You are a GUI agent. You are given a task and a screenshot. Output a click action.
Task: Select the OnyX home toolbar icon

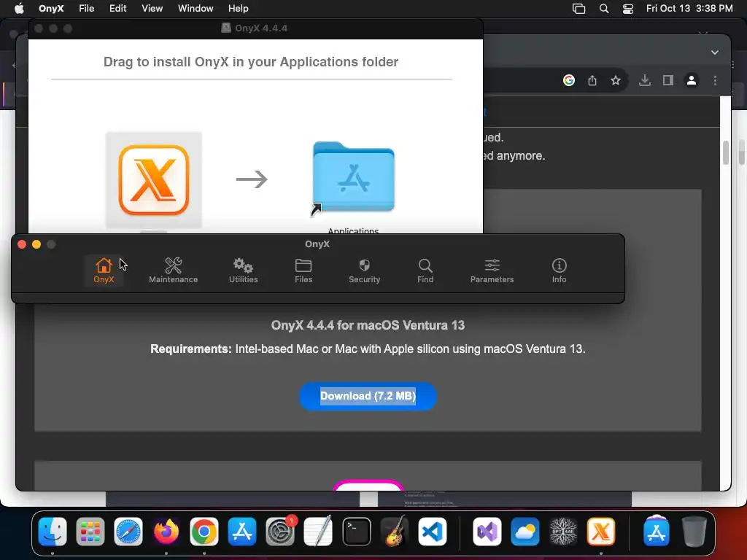[x=104, y=271]
